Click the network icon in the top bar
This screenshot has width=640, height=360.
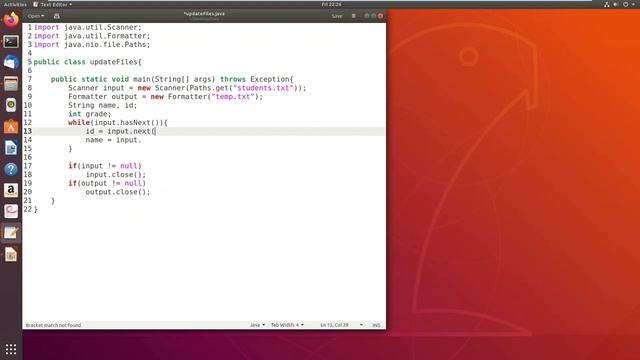(x=607, y=4)
